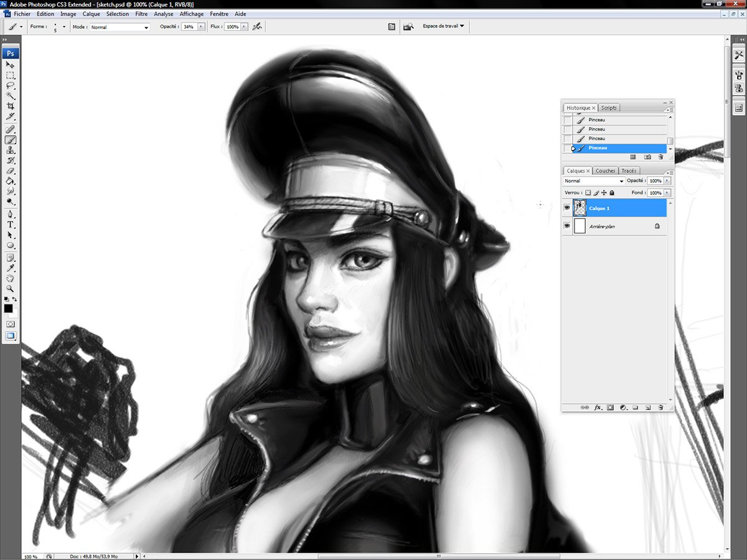Select the Notes tool
Image resolution: width=747 pixels, height=560 pixels.
coord(11,258)
